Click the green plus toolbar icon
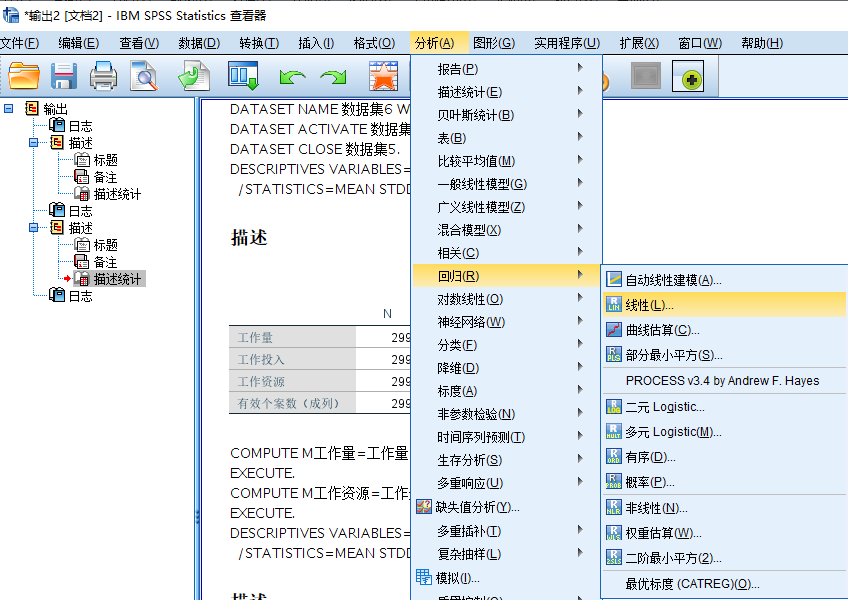Image resolution: width=848 pixels, height=600 pixels. click(688, 76)
